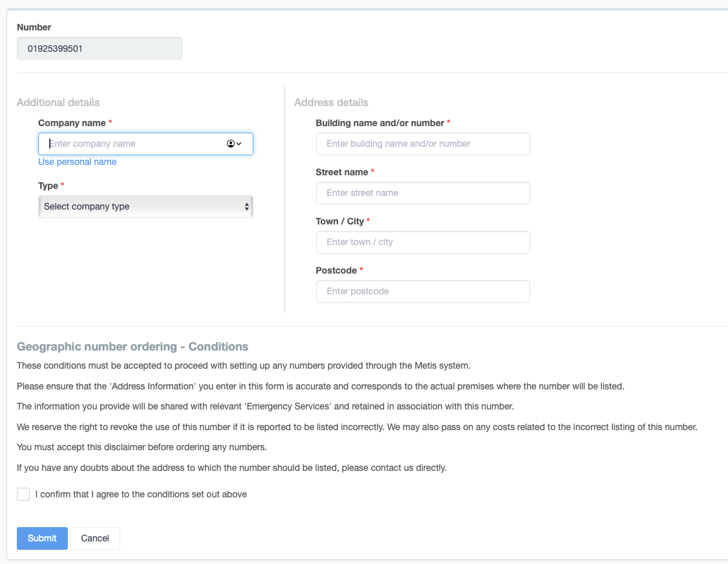The height and width of the screenshot is (564, 728).
Task: Click the Geographic number ordering - Conditions heading
Action: [133, 347]
